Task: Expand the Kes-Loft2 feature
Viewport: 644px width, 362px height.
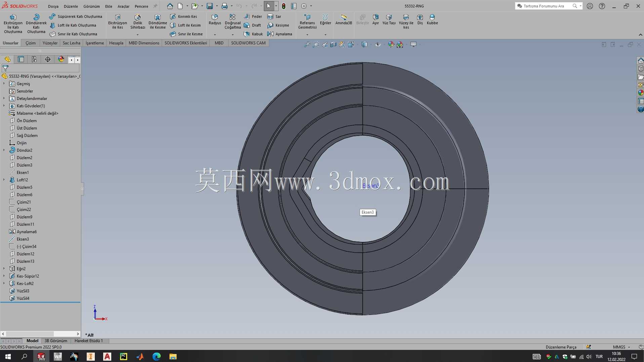Action: click(4, 283)
